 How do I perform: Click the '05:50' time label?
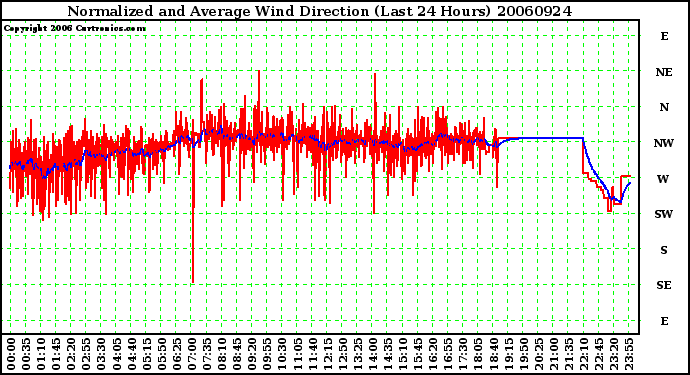pyautogui.click(x=161, y=354)
